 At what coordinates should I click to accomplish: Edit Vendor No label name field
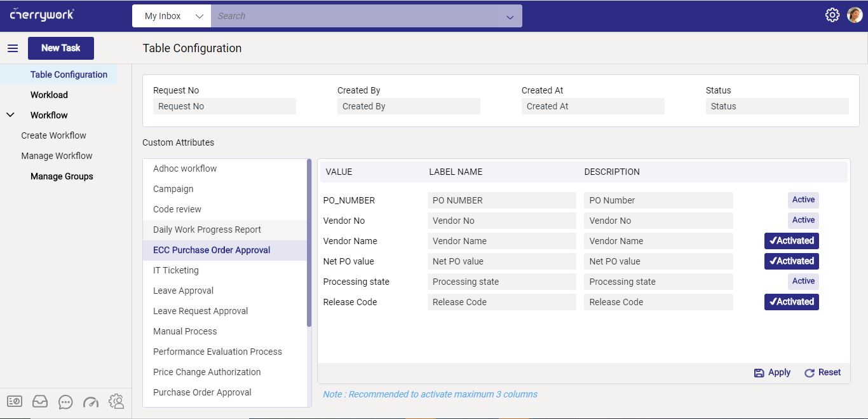(502, 221)
